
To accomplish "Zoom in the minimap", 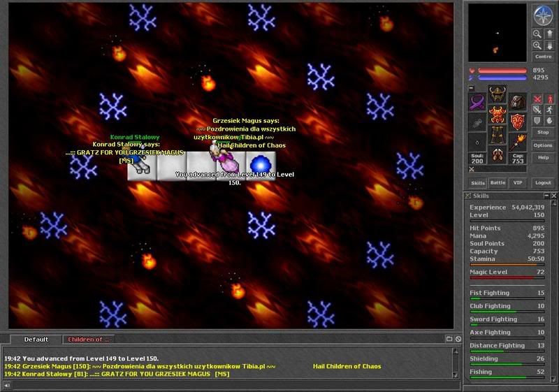I will [537, 45].
